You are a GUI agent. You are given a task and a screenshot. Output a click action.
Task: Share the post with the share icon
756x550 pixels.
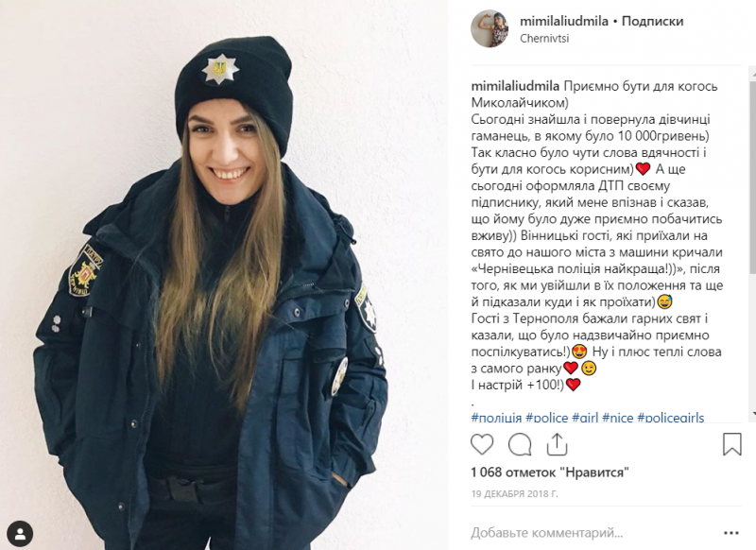(x=557, y=444)
